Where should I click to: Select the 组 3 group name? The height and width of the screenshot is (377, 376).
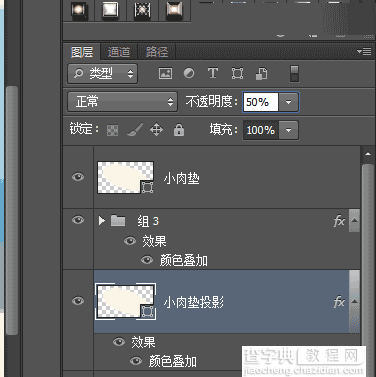pos(148,221)
